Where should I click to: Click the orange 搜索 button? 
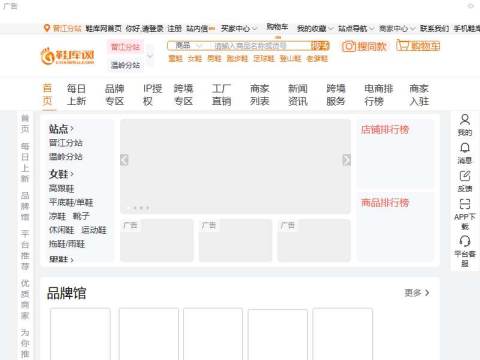pos(320,46)
